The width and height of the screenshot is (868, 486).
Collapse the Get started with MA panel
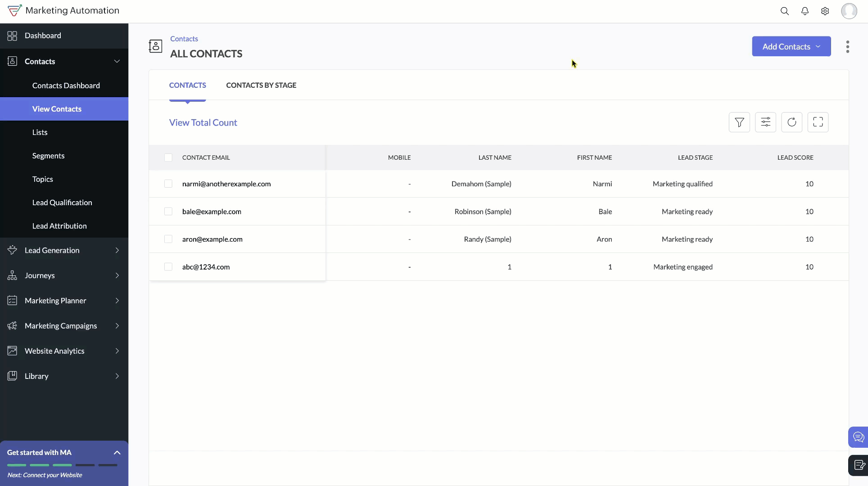pos(117,453)
